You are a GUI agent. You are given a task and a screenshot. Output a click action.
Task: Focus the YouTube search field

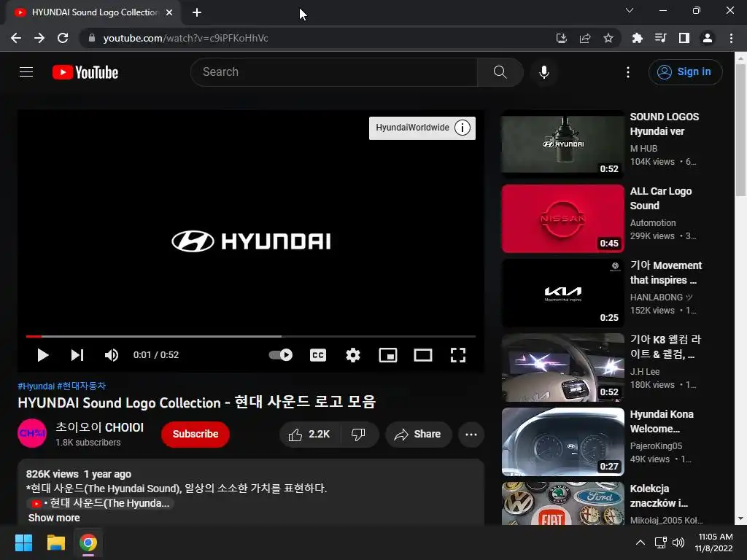point(334,72)
